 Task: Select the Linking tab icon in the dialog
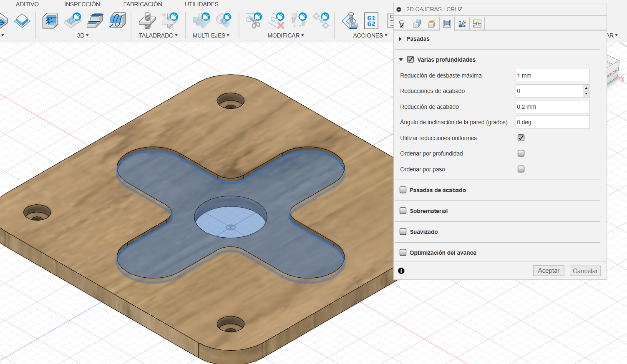(x=477, y=24)
